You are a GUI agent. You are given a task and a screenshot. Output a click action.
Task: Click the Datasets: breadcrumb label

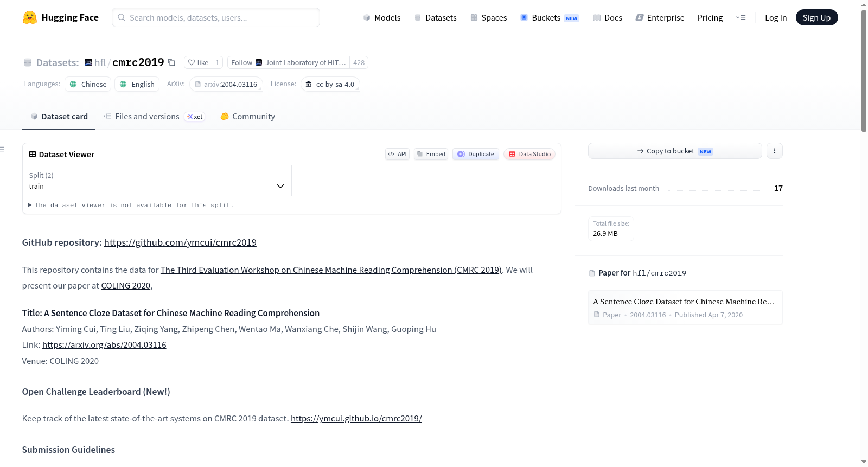tap(58, 62)
